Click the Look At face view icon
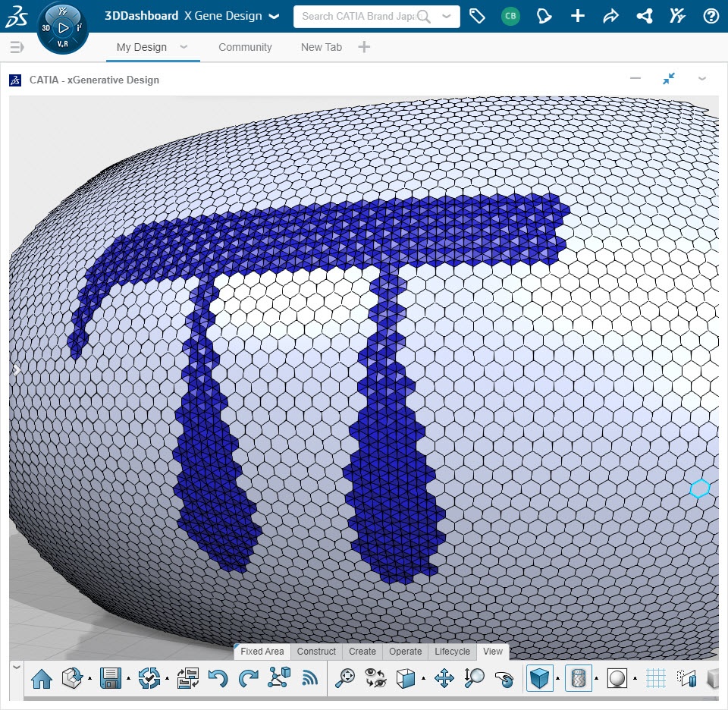 pyautogui.click(x=405, y=679)
